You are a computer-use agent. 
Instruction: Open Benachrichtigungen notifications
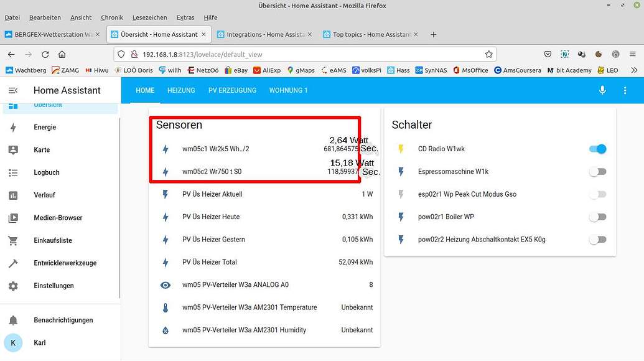pos(63,320)
